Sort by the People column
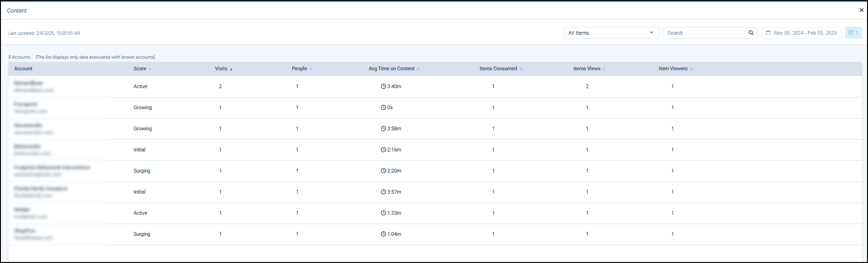This screenshot has height=263, width=868. coord(302,68)
